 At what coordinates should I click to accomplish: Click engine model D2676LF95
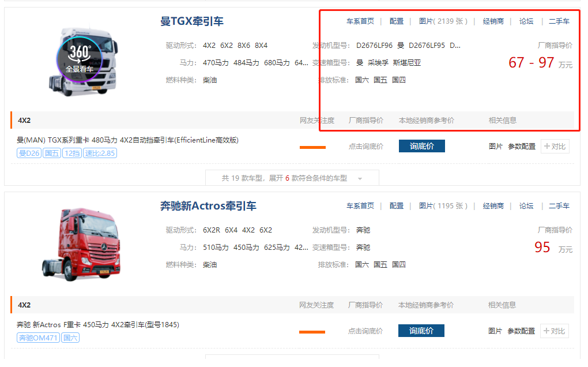point(427,46)
